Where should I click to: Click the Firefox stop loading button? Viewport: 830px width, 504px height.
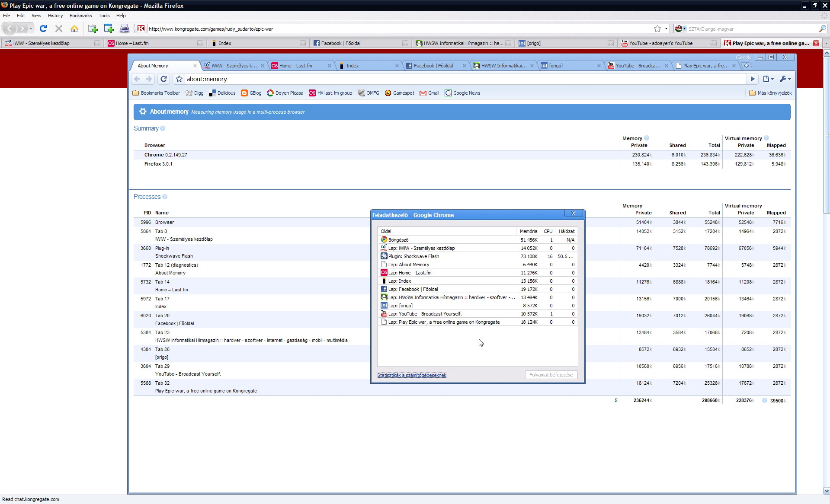click(59, 29)
